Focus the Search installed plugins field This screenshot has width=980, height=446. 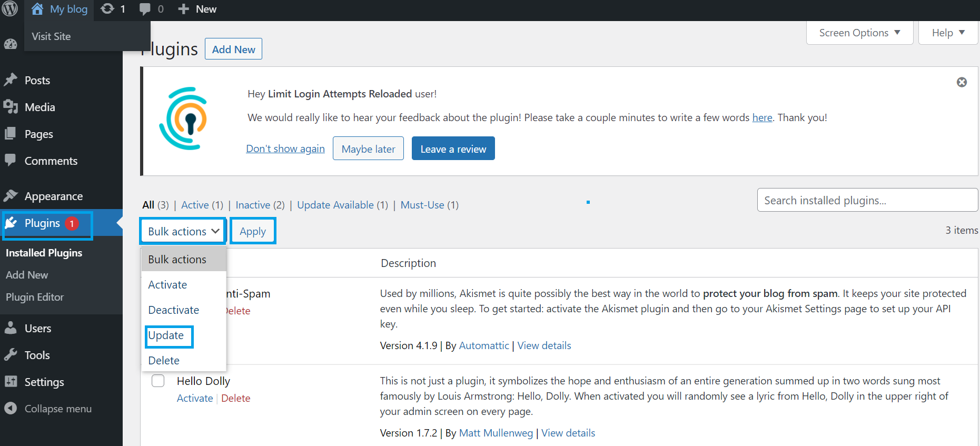pos(867,200)
